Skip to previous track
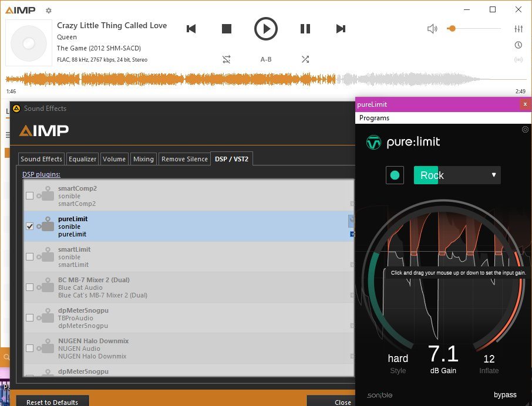 click(191, 29)
